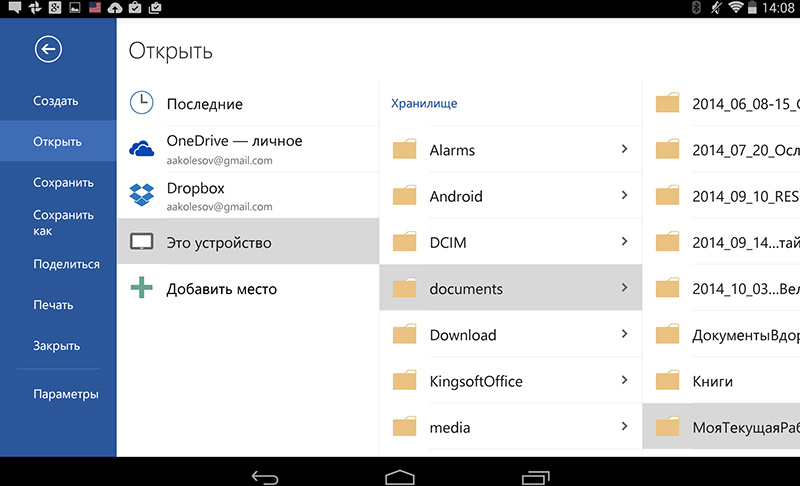Tap the Dropbox logo icon

point(142,195)
